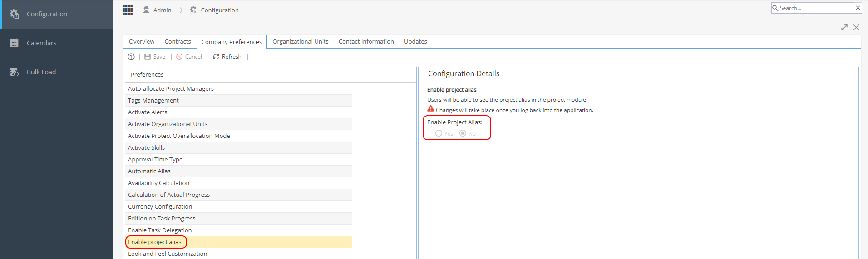Select Tags Management preference

239,101
